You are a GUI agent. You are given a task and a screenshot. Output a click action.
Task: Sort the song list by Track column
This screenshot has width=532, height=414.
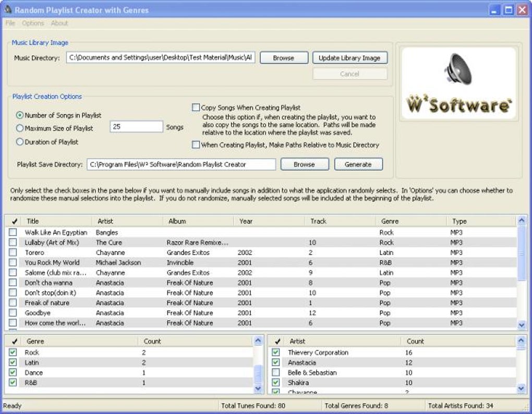tap(340, 221)
